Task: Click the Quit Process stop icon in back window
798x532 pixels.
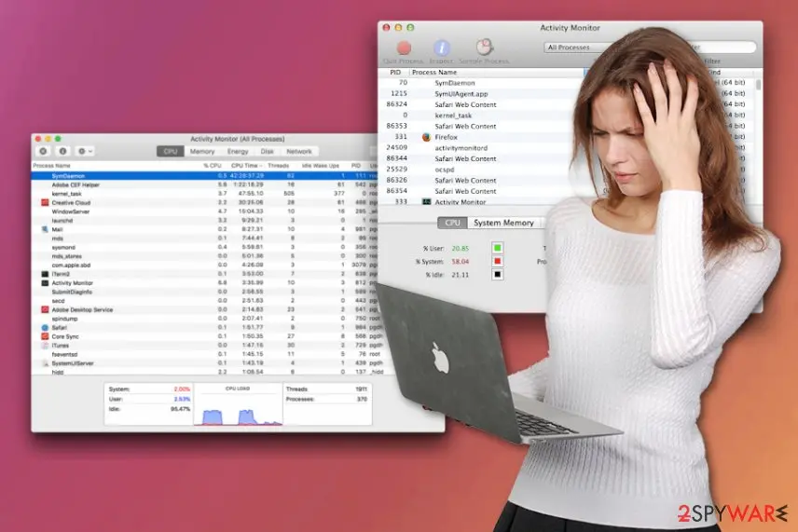Action: point(404,48)
